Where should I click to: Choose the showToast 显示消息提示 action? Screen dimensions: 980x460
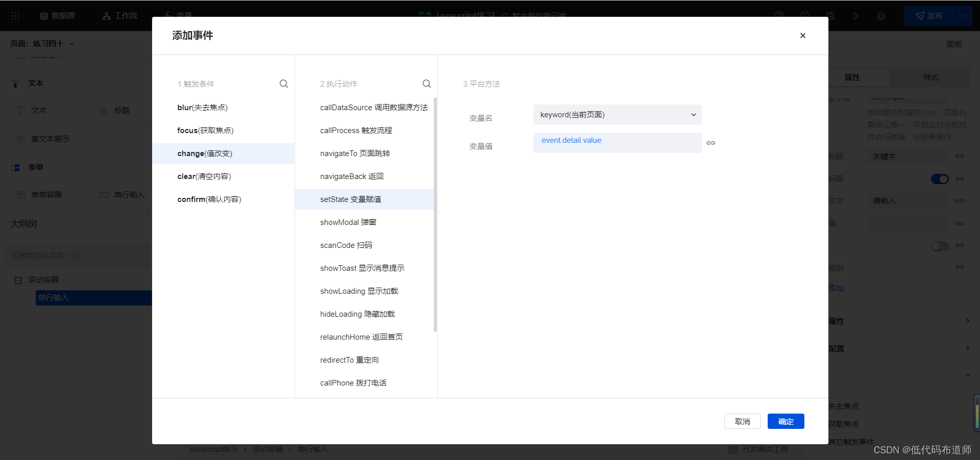click(362, 268)
